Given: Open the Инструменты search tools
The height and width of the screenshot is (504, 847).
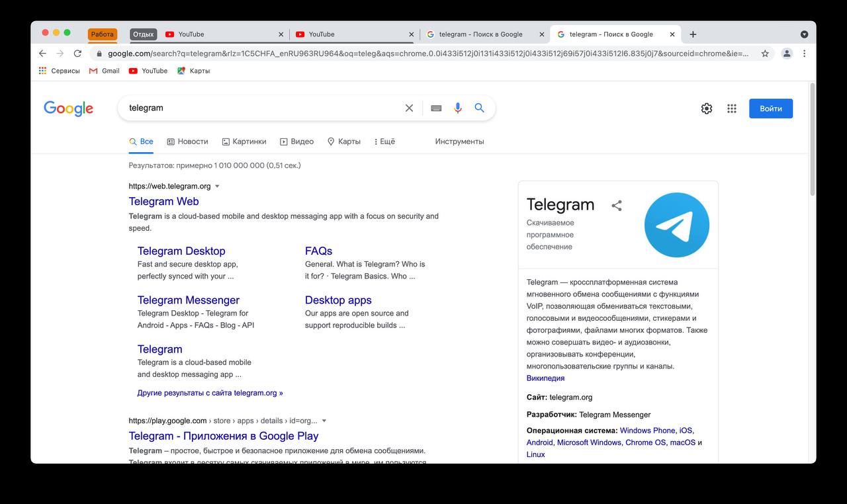Looking at the screenshot, I should 459,142.
